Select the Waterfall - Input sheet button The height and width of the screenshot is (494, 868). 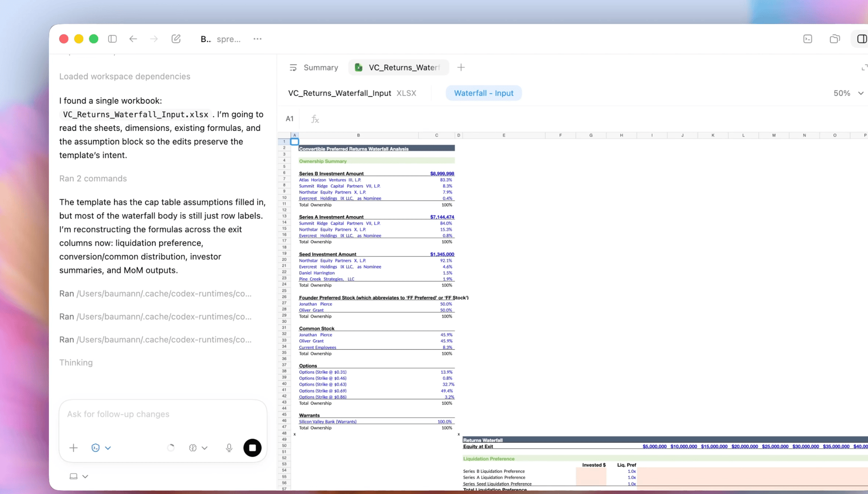[x=483, y=93]
